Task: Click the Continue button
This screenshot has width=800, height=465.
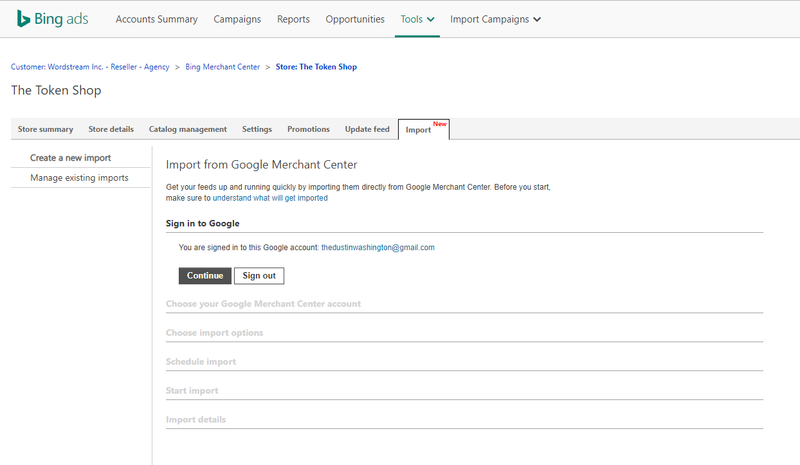Action: 205,276
